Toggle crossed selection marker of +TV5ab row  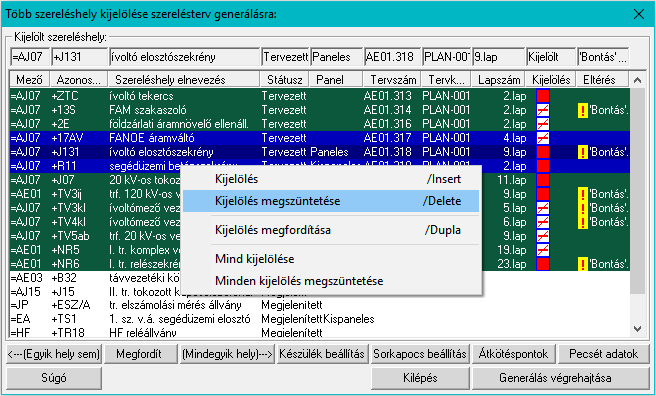(543, 236)
